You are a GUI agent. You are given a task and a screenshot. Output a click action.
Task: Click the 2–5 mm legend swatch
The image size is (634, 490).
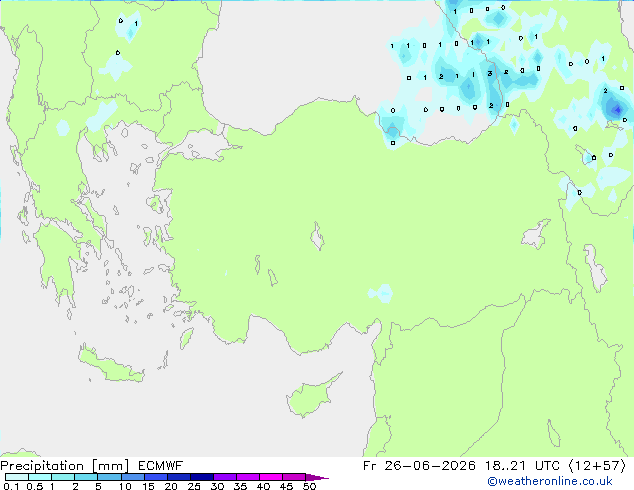coord(86,477)
